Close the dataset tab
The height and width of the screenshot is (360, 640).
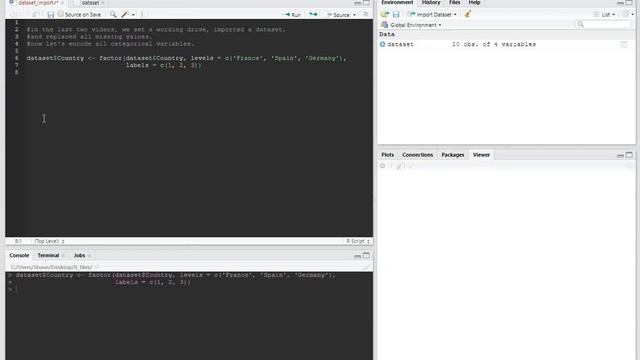[x=102, y=3]
